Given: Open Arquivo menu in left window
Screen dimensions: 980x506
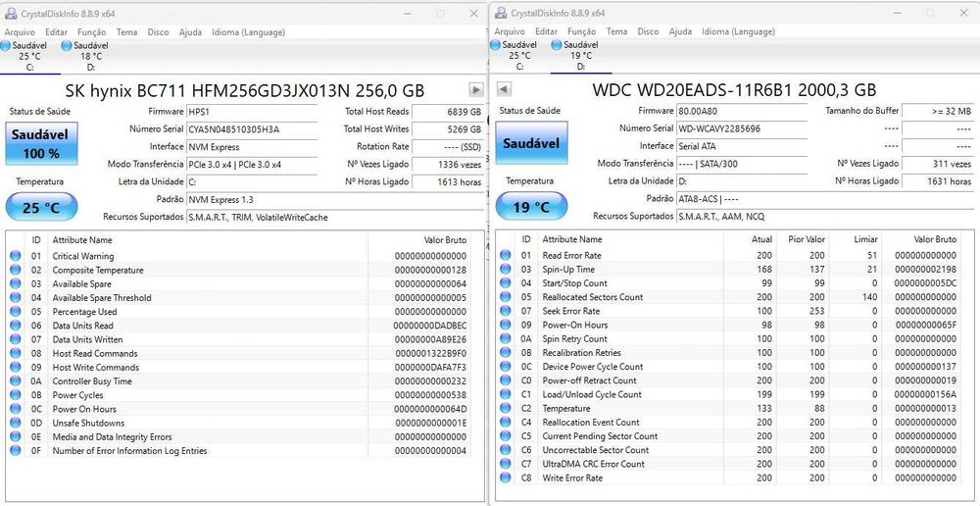Looking at the screenshot, I should [x=20, y=32].
